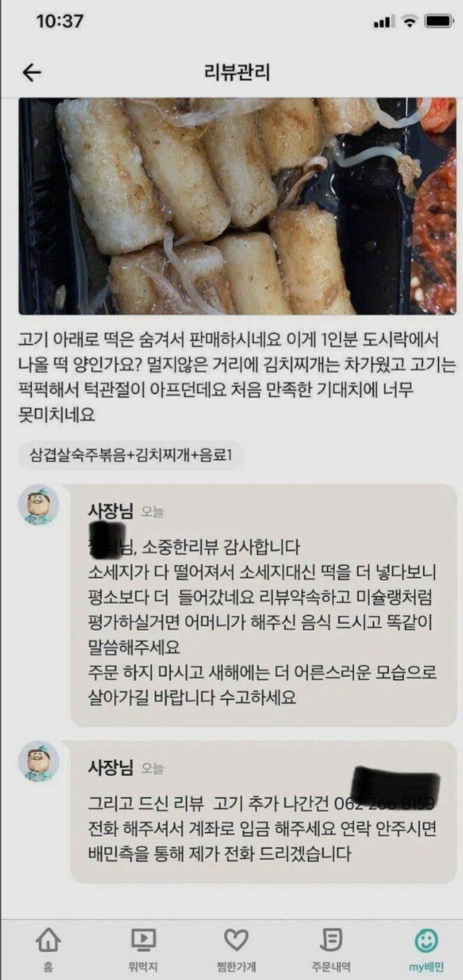
Task: Tap the second 사장님 reply name
Action: tap(110, 767)
